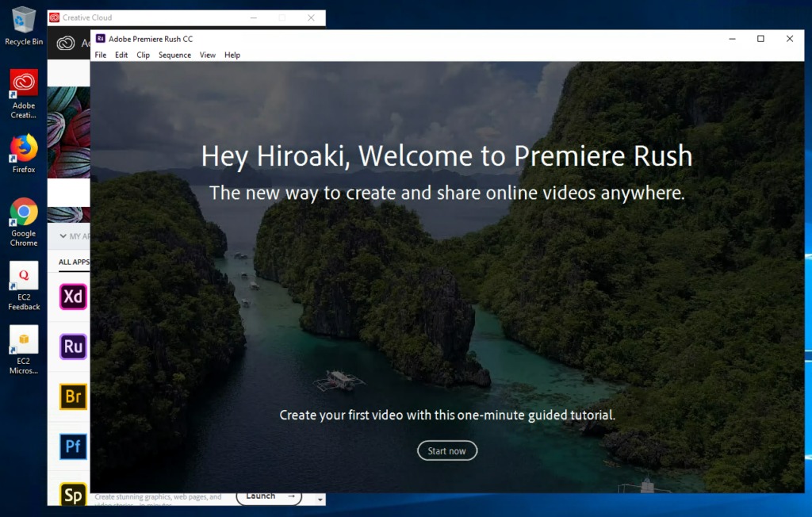Open the EC2 Microsoft desktop shortcut
This screenshot has width=812, height=517.
click(x=23, y=350)
